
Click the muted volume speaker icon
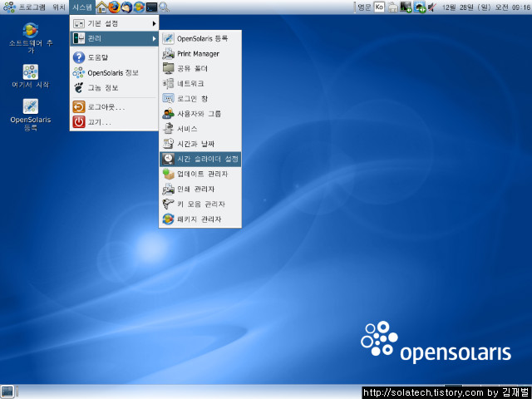[x=432, y=7]
